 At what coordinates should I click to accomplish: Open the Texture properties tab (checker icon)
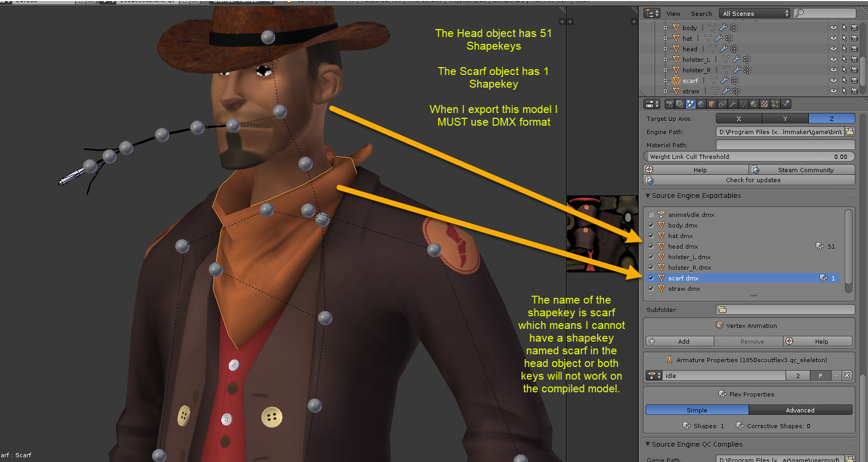(764, 104)
